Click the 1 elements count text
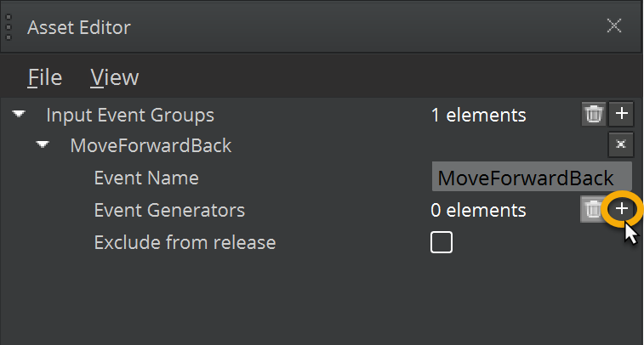Screen dimensions: 644x345 [478, 115]
